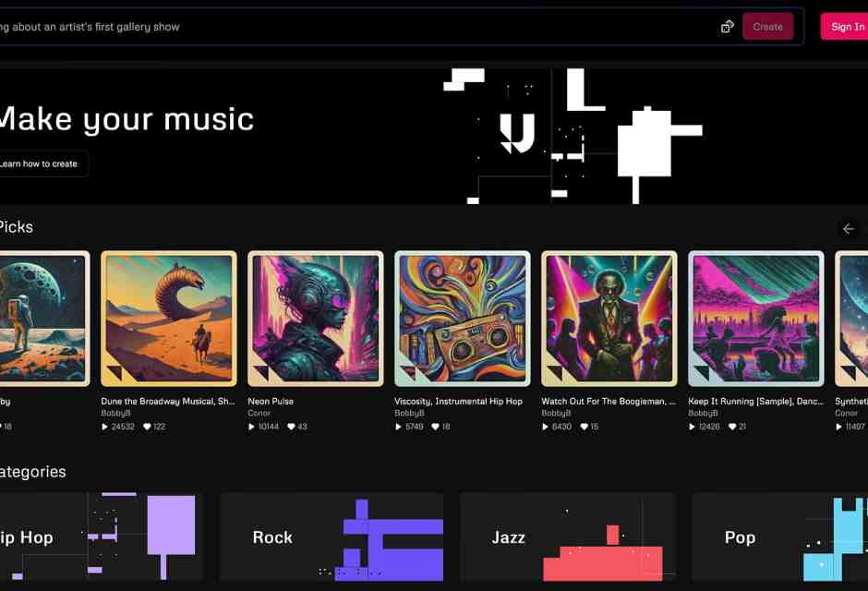Like Neon Pulse with 43 hearts

291,427
